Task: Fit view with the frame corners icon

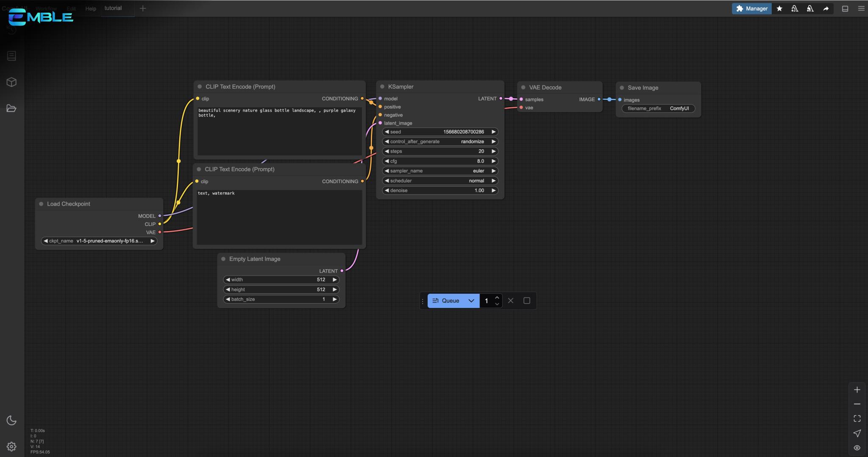Action: (857, 419)
